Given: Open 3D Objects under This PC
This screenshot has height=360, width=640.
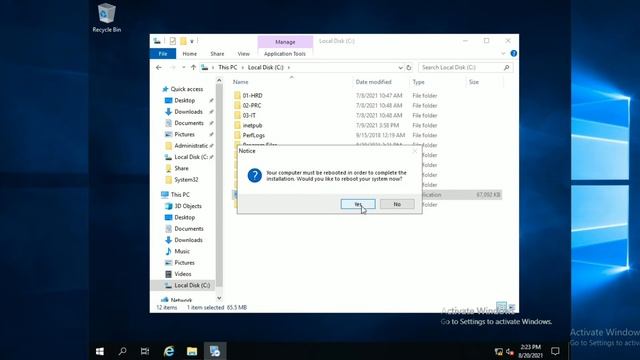Looking at the screenshot, I should [188, 206].
